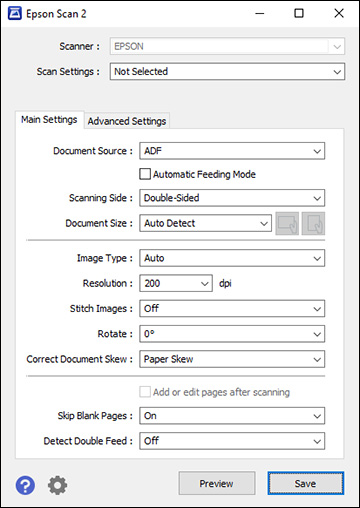
Task: Click the portrait orientation icon
Action: click(x=313, y=223)
